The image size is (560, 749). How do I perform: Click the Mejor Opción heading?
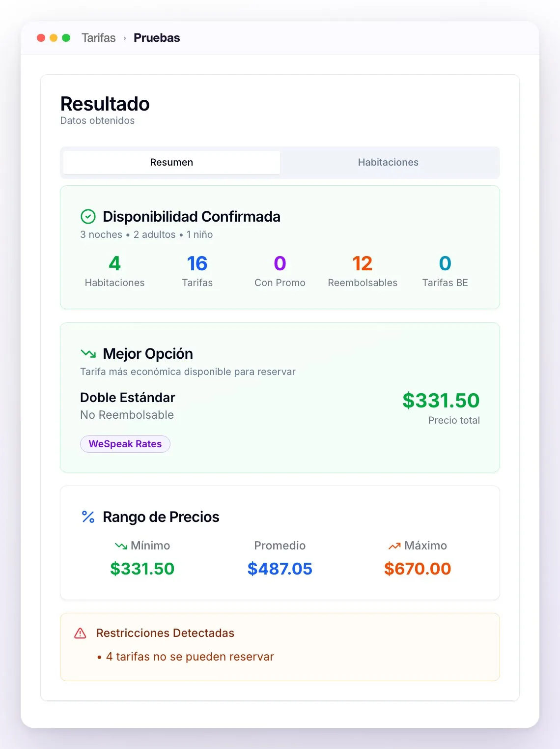point(148,353)
